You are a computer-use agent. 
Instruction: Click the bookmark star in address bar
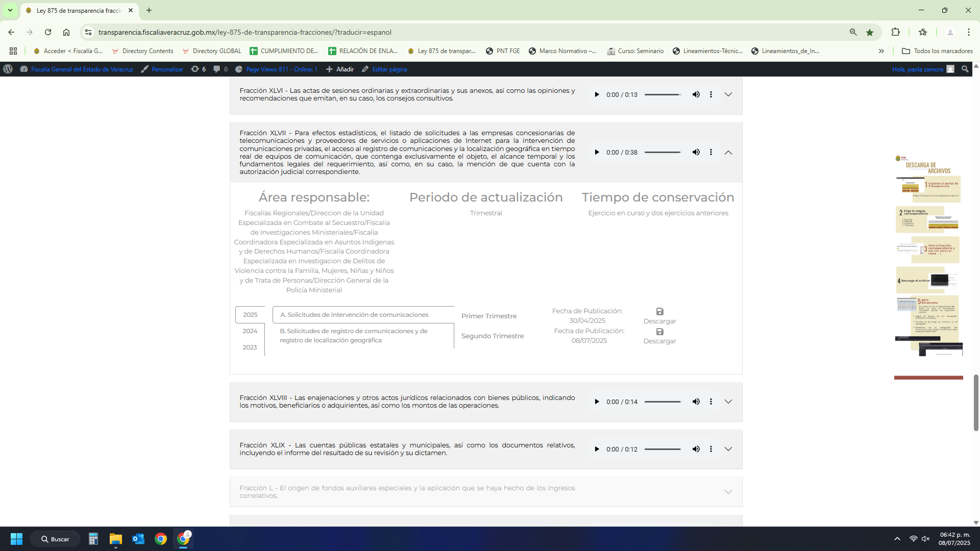click(x=870, y=32)
